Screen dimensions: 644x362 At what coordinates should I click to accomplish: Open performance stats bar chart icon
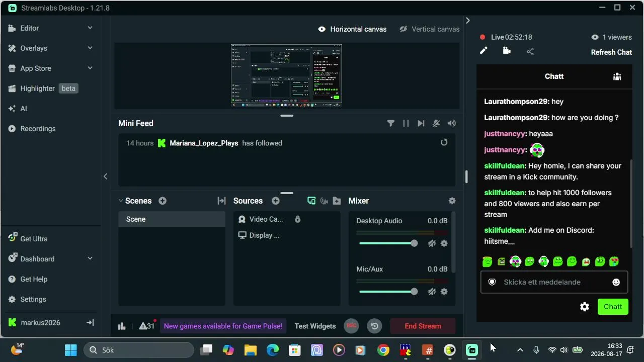point(122,326)
